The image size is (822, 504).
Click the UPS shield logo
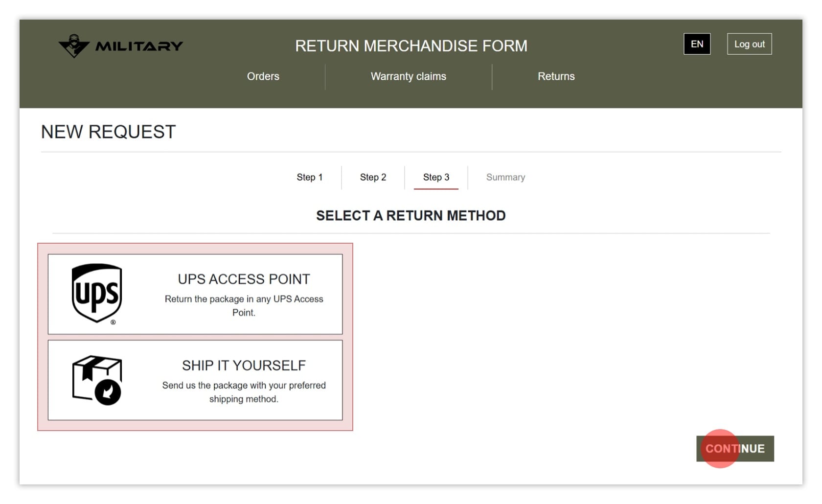[97, 294]
